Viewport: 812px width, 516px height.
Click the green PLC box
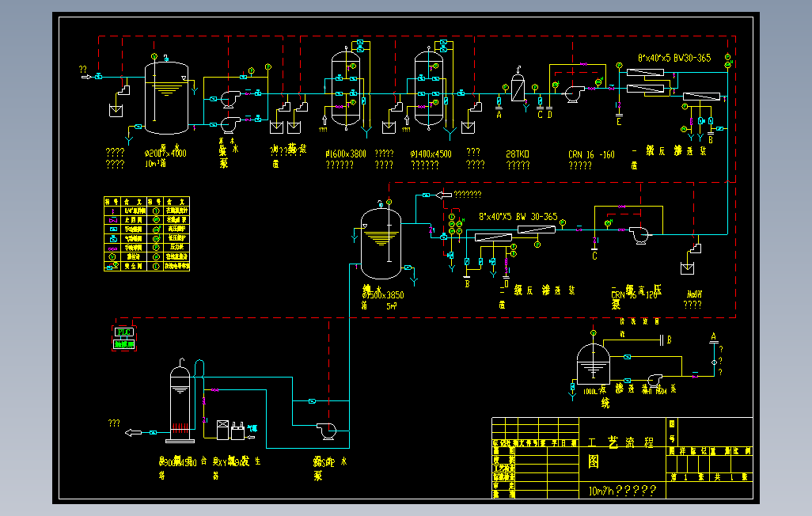(x=123, y=332)
